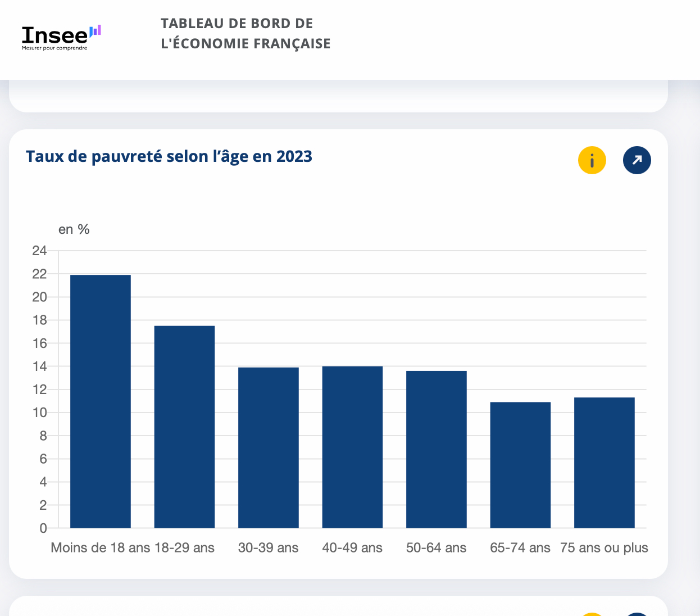Open chart via dark blue arrow icon
The image size is (700, 616).
click(637, 161)
